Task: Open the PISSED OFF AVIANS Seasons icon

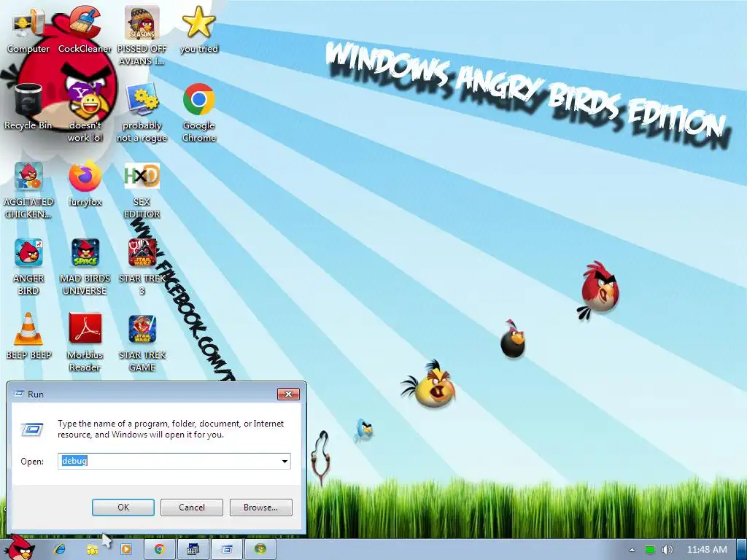Action: (142, 34)
